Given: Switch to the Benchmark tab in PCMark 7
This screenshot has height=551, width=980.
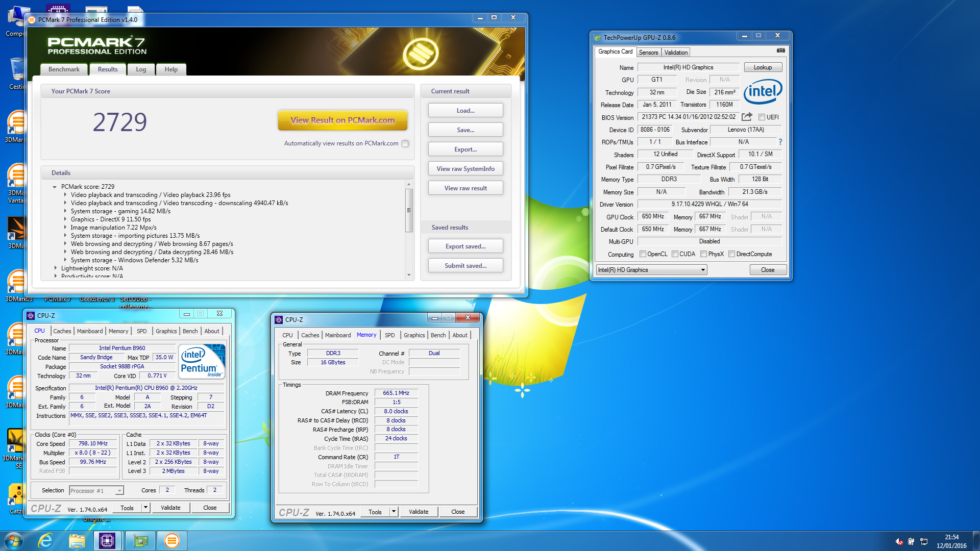Looking at the screenshot, I should (x=64, y=69).
